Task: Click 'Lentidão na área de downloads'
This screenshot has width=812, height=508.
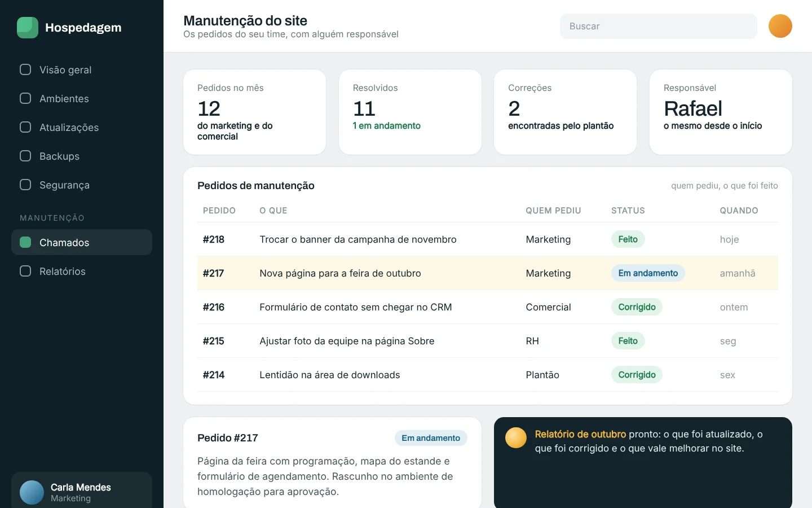Action: point(330,375)
